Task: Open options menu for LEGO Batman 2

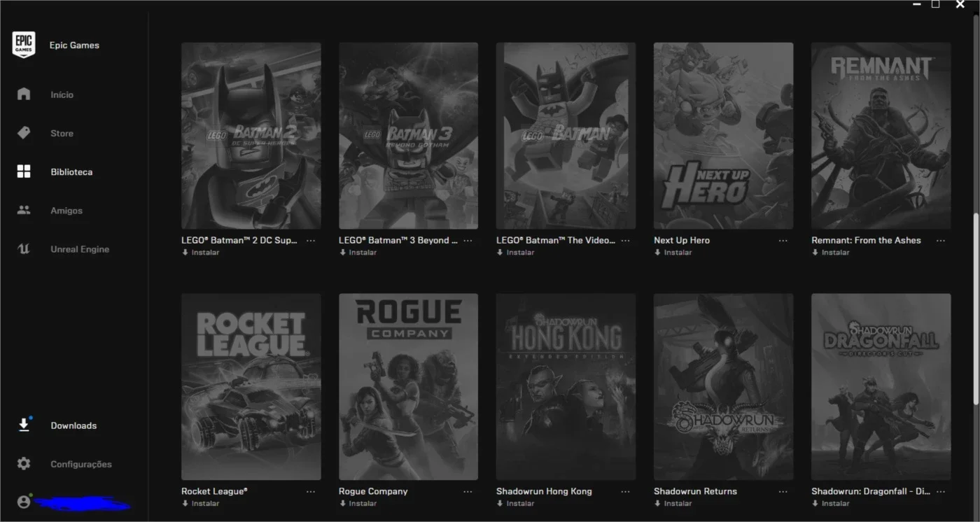Action: 311,241
